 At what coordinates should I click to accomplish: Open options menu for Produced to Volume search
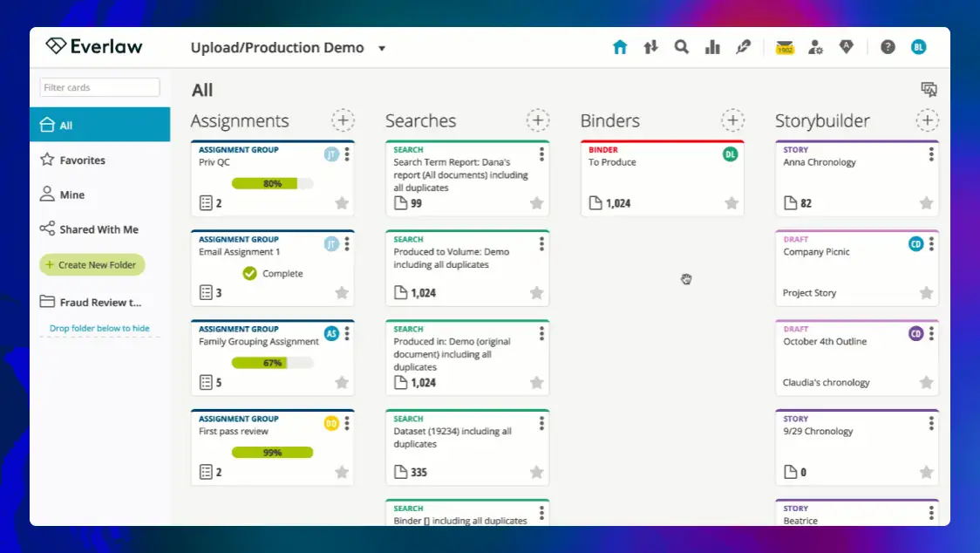[541, 243]
